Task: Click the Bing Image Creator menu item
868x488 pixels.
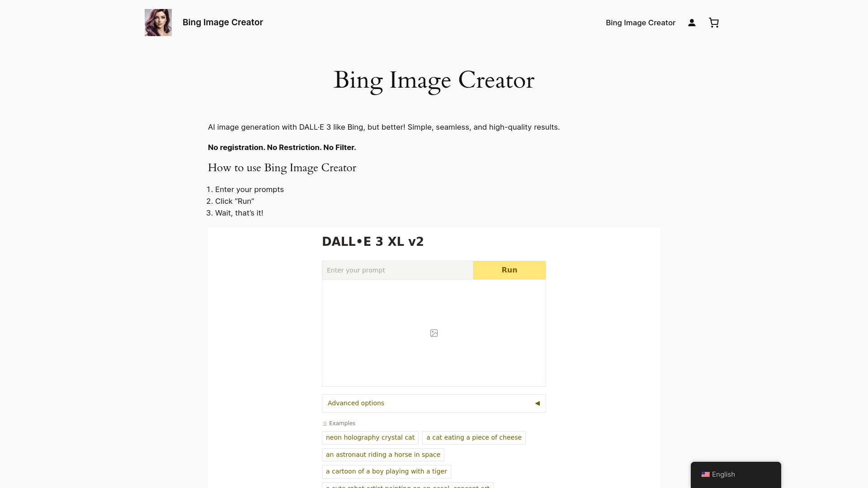Action: click(640, 22)
